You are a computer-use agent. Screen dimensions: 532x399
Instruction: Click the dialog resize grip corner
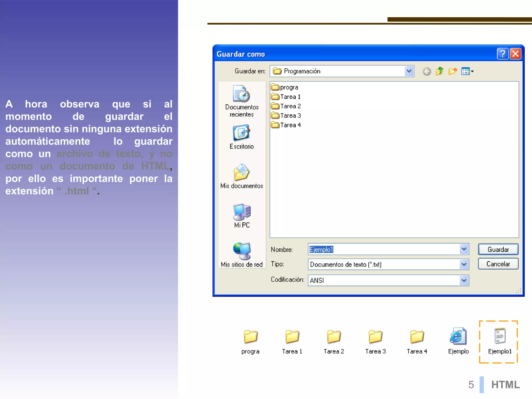click(518, 291)
